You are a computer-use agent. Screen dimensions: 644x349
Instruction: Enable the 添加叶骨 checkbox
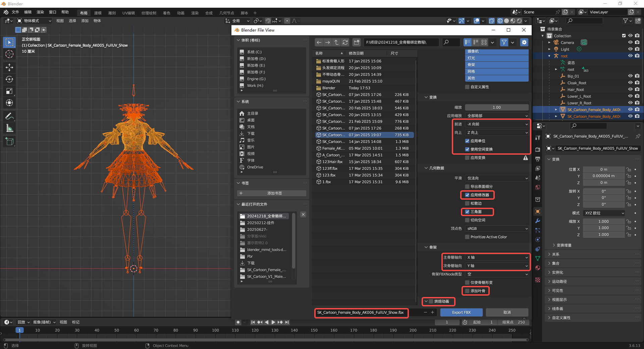tap(467, 291)
